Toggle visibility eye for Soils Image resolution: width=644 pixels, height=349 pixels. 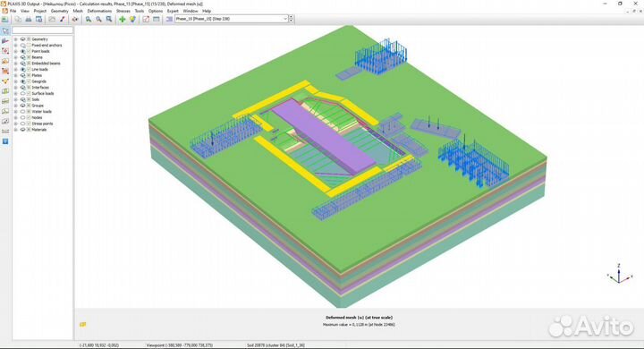tap(23, 99)
